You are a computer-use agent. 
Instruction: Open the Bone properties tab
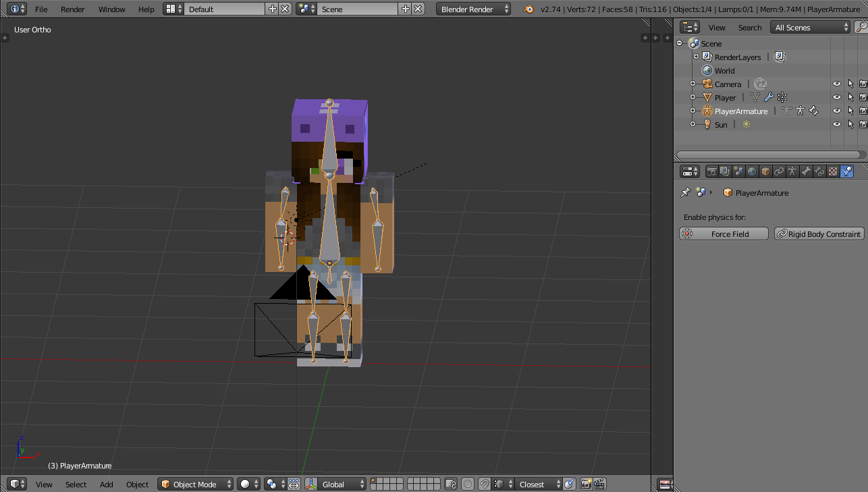click(x=806, y=171)
